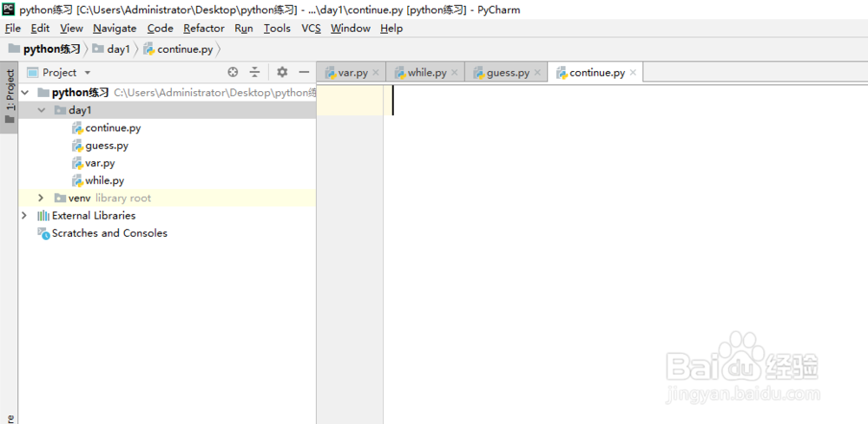Open the Code menu
This screenshot has width=868, height=424.
[160, 29]
